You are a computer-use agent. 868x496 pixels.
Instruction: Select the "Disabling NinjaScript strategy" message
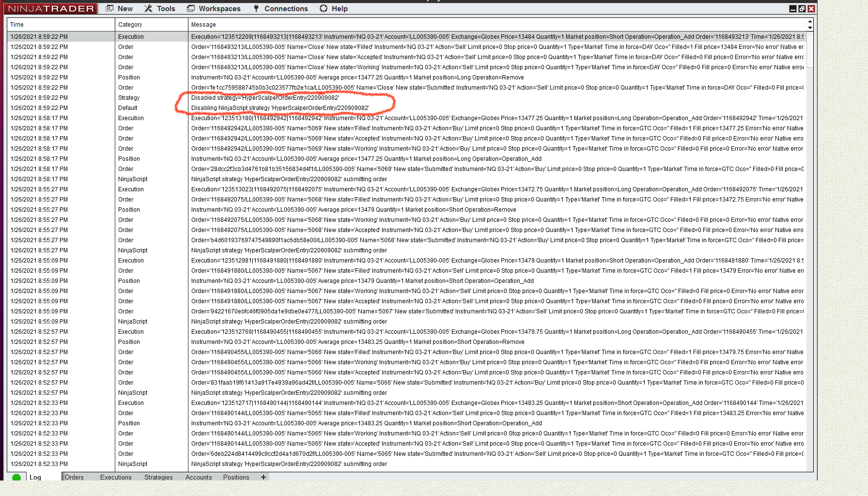(x=280, y=108)
